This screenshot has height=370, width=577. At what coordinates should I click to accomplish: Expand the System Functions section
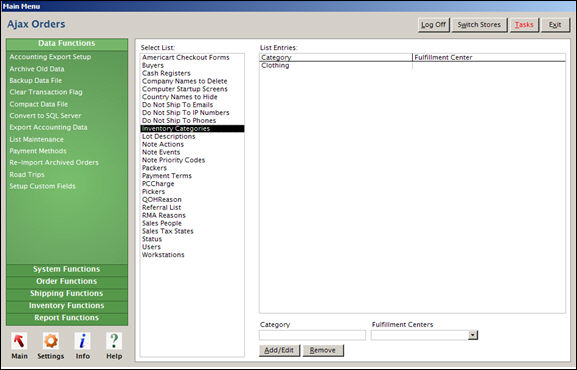coord(67,269)
